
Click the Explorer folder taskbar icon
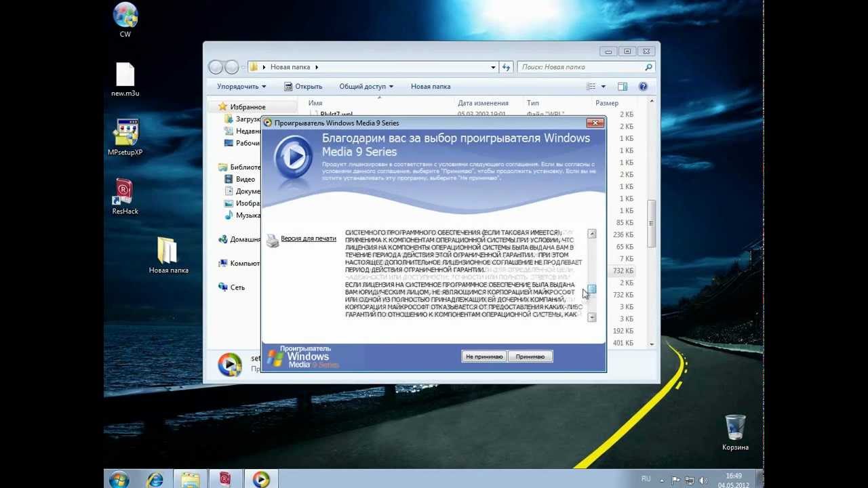(x=191, y=479)
